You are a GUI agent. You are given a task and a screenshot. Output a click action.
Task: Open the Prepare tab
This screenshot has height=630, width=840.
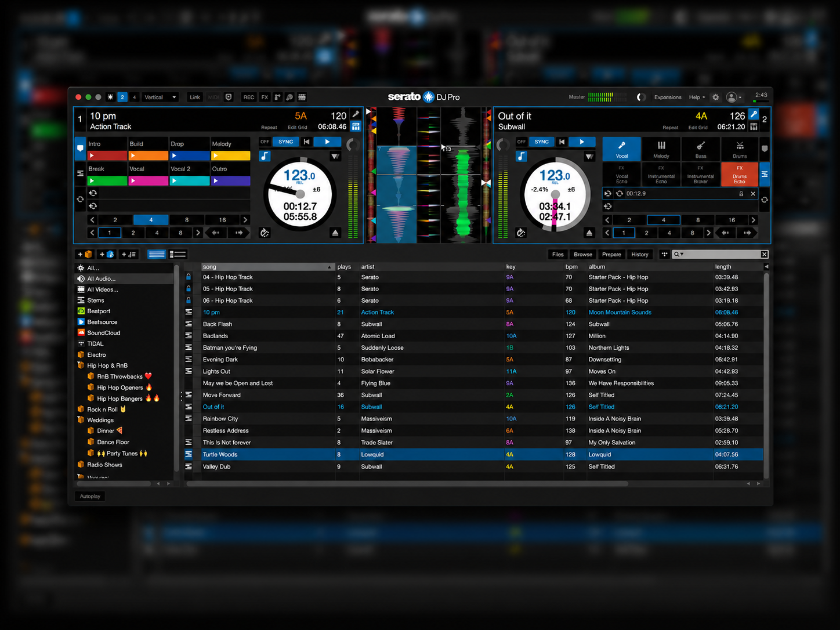[x=611, y=254]
